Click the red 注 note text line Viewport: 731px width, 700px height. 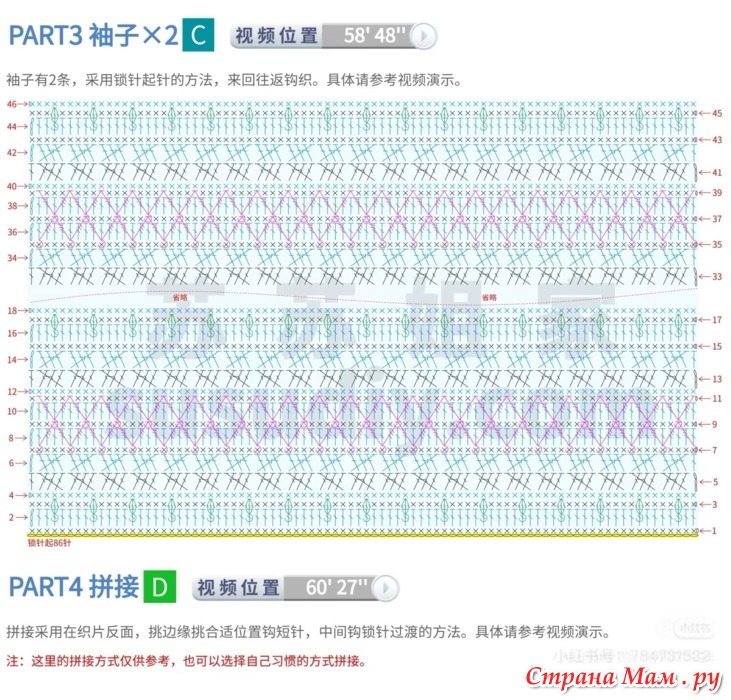point(186,661)
